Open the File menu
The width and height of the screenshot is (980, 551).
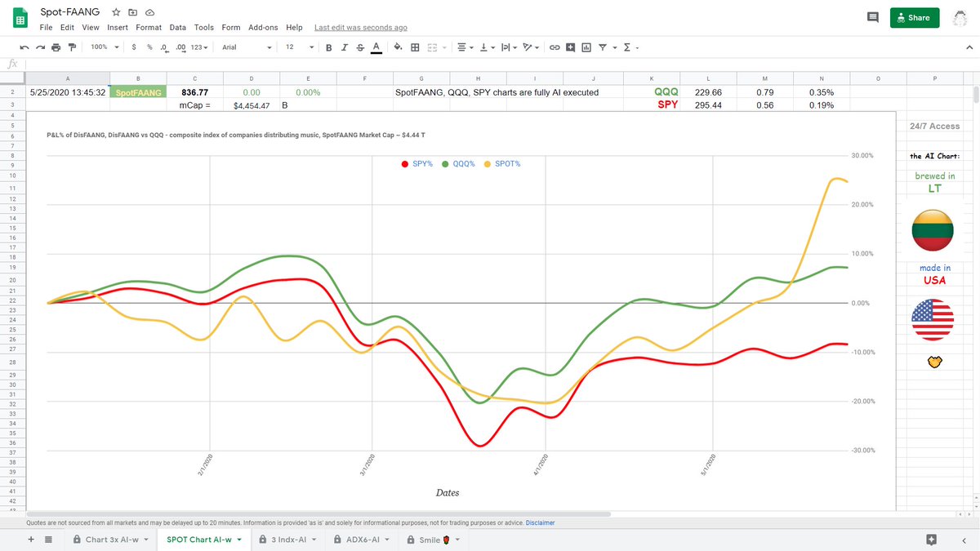(47, 28)
